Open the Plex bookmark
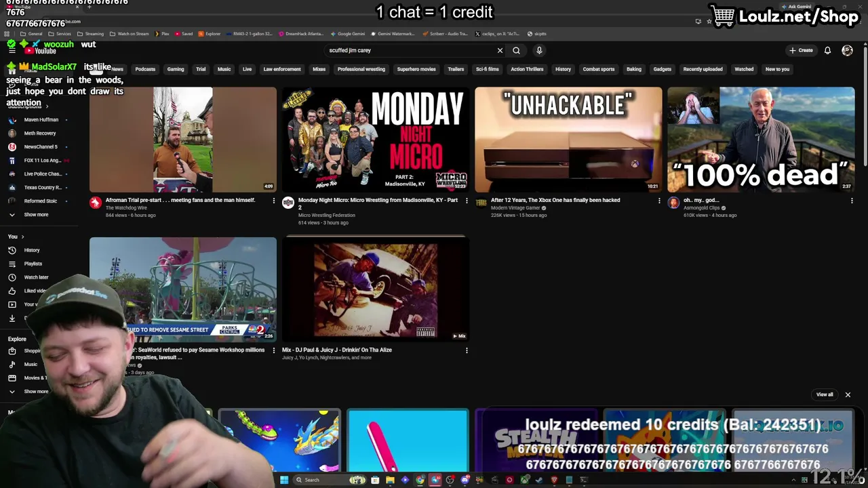This screenshot has height=488, width=868. coord(161,34)
